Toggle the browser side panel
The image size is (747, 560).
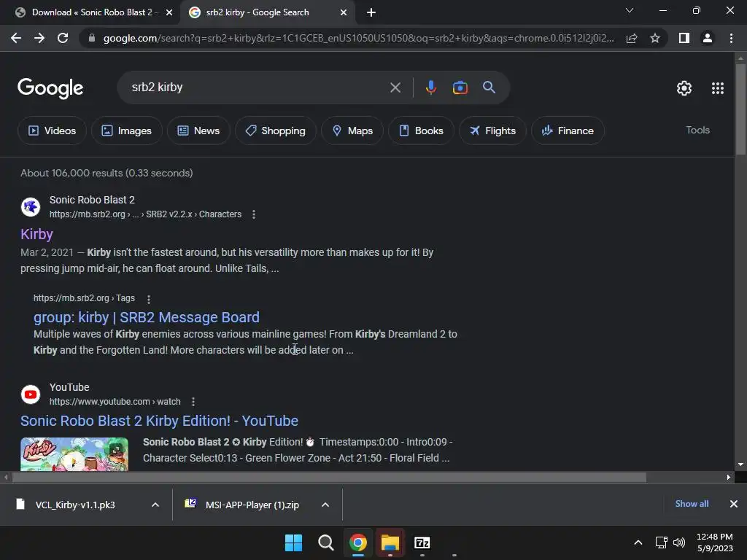684,38
